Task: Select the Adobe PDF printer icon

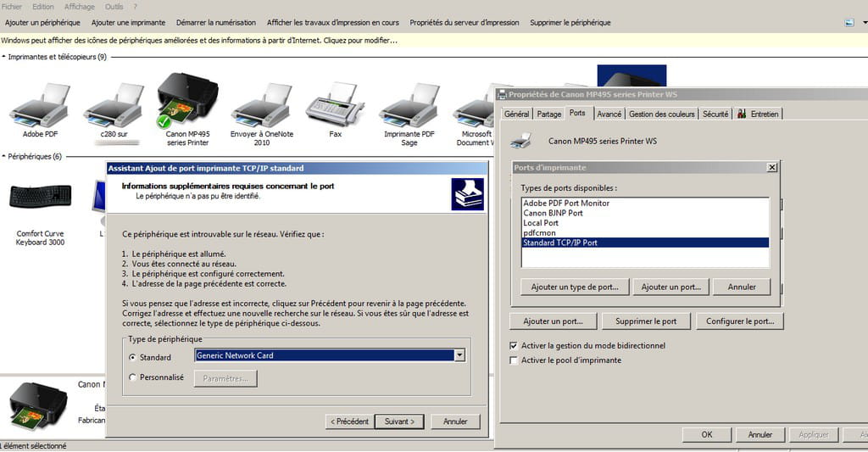Action: 40,105
